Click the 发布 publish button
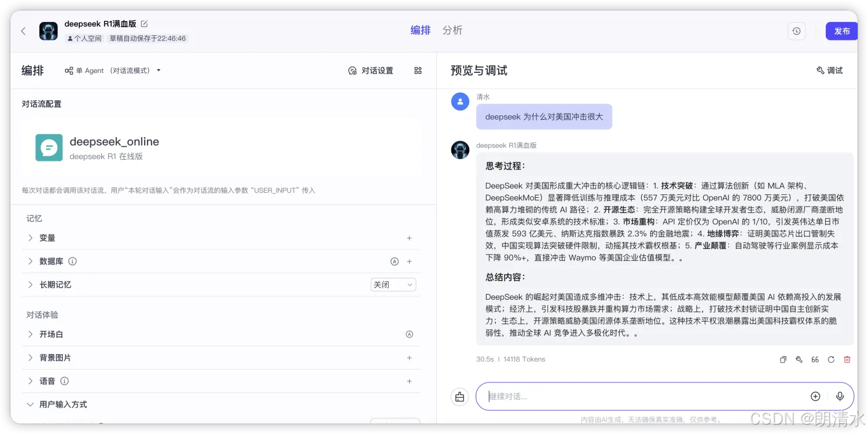Screen dimensions: 868x434 [841, 31]
